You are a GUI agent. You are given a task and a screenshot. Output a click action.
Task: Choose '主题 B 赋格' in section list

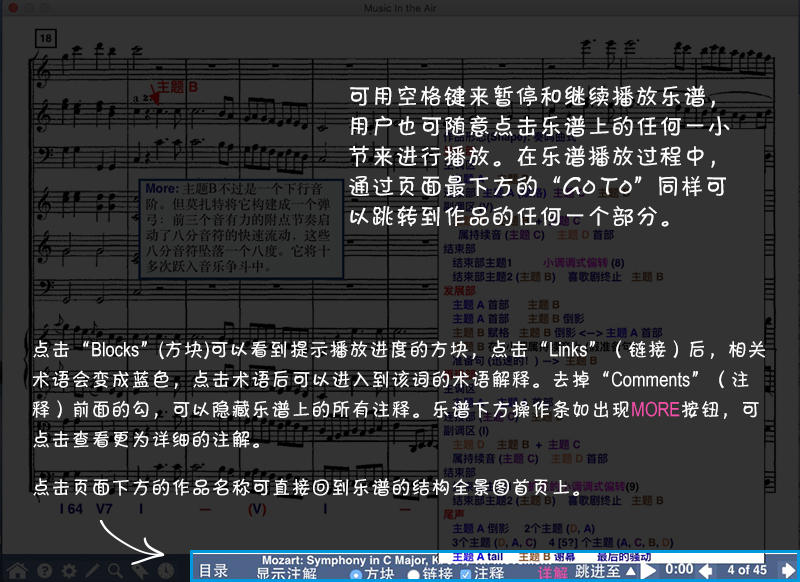pyautogui.click(x=481, y=333)
